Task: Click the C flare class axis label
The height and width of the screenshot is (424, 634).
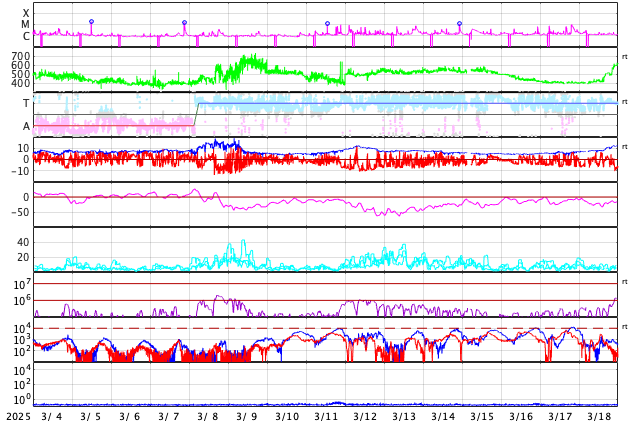Action: (x=26, y=36)
